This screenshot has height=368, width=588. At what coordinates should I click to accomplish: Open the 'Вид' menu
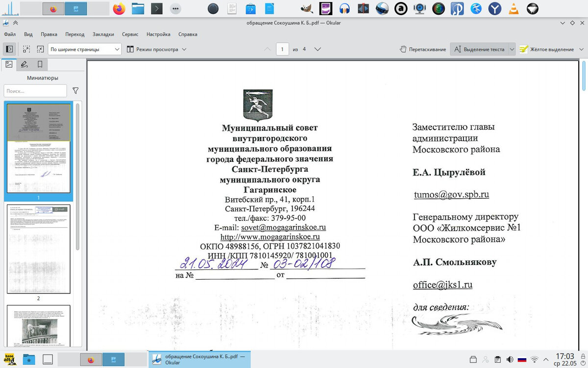pos(28,34)
